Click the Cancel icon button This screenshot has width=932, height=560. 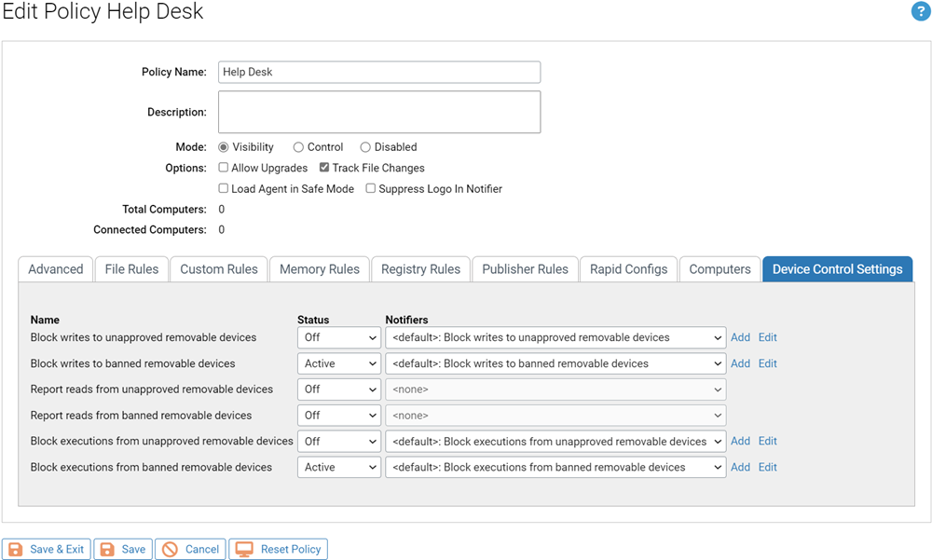171,549
